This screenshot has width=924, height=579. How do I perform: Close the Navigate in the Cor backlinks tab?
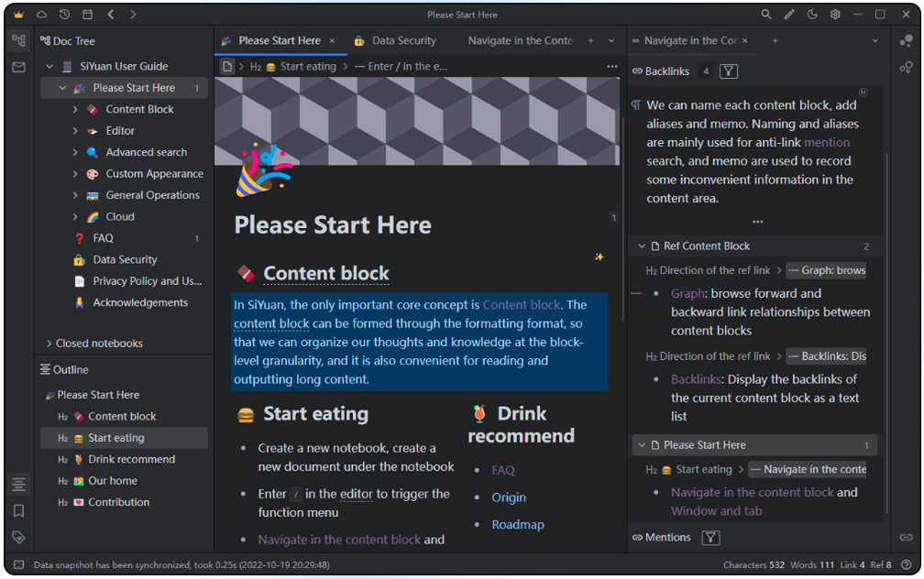(x=745, y=40)
